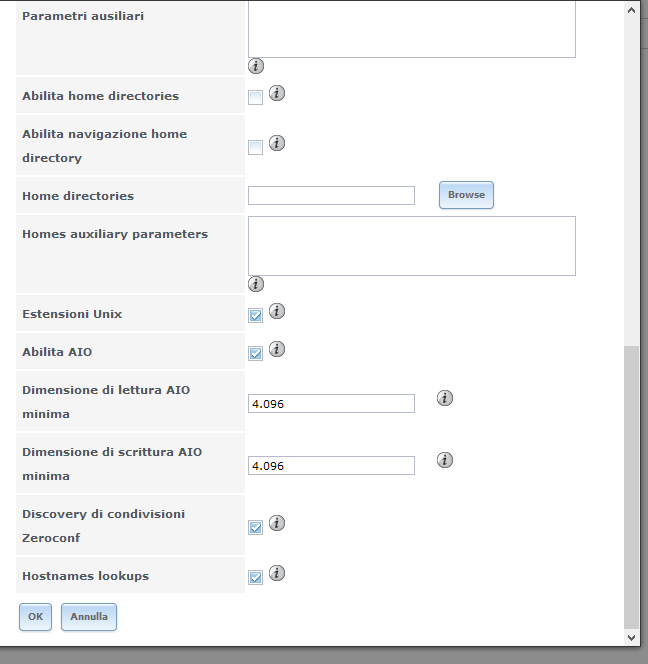Show info for Dimensione di lettura AIO minima
The width and height of the screenshot is (648, 664).
pos(445,398)
